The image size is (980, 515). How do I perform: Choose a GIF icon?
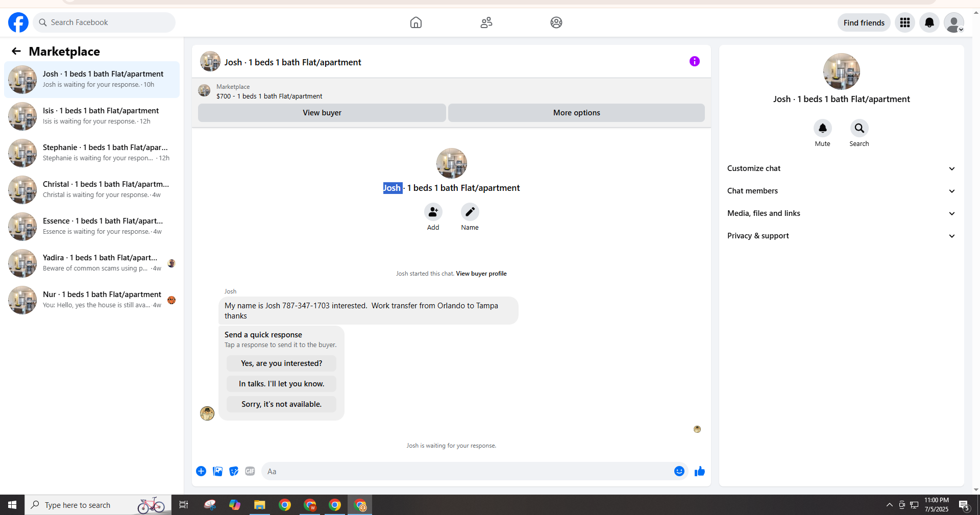250,471
